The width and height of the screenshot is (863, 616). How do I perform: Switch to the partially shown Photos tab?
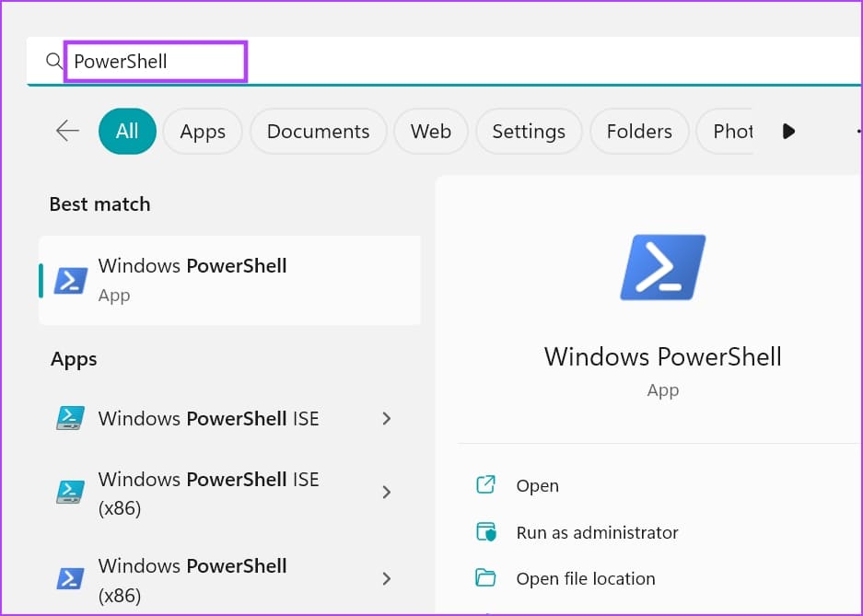click(726, 132)
